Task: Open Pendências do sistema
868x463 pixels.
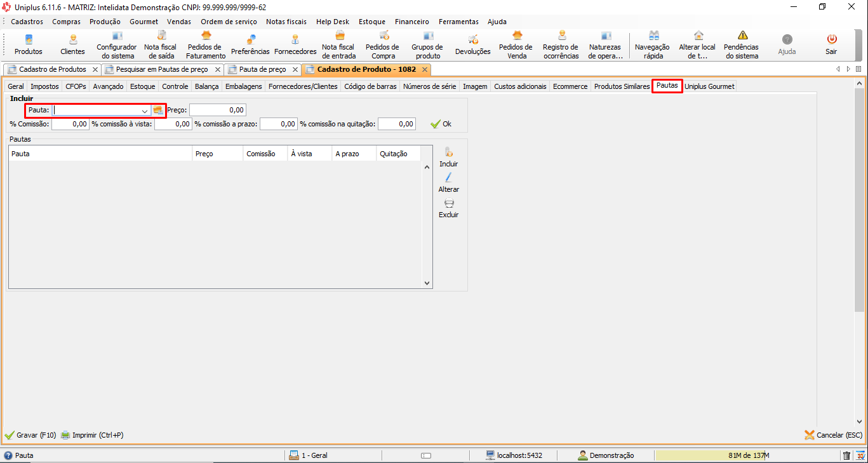Action: tap(742, 44)
